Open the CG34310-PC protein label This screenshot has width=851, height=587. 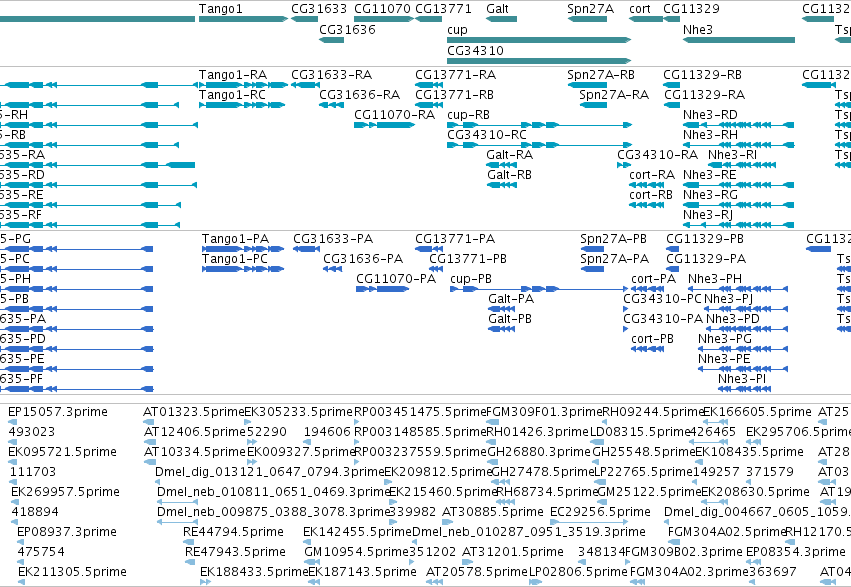[x=662, y=299]
